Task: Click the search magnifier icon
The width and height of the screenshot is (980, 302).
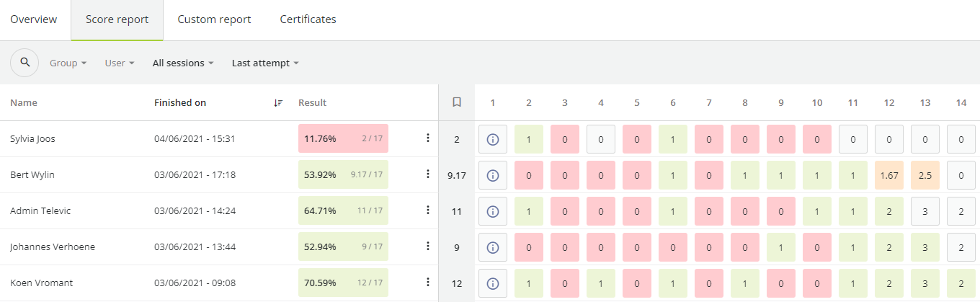Action: (x=24, y=63)
